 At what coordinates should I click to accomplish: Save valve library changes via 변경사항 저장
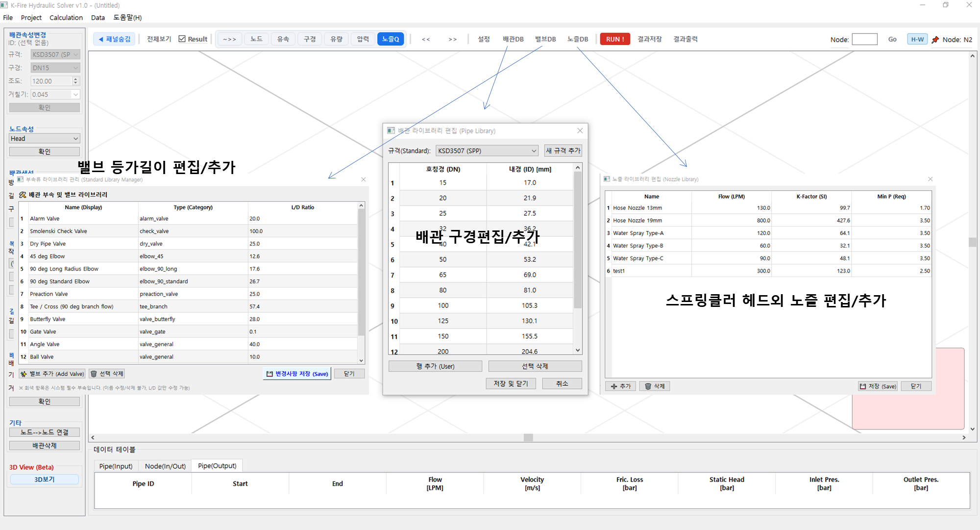pyautogui.click(x=297, y=374)
